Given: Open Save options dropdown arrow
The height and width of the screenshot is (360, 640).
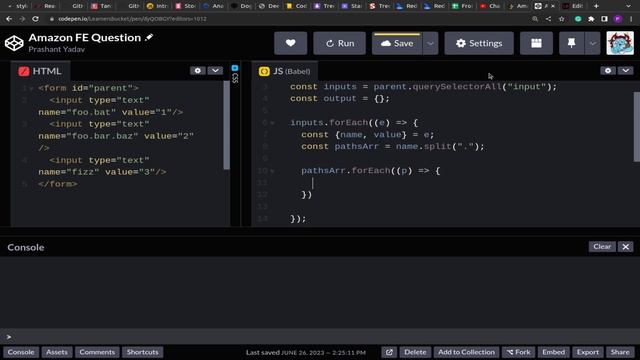Looking at the screenshot, I should [x=430, y=43].
